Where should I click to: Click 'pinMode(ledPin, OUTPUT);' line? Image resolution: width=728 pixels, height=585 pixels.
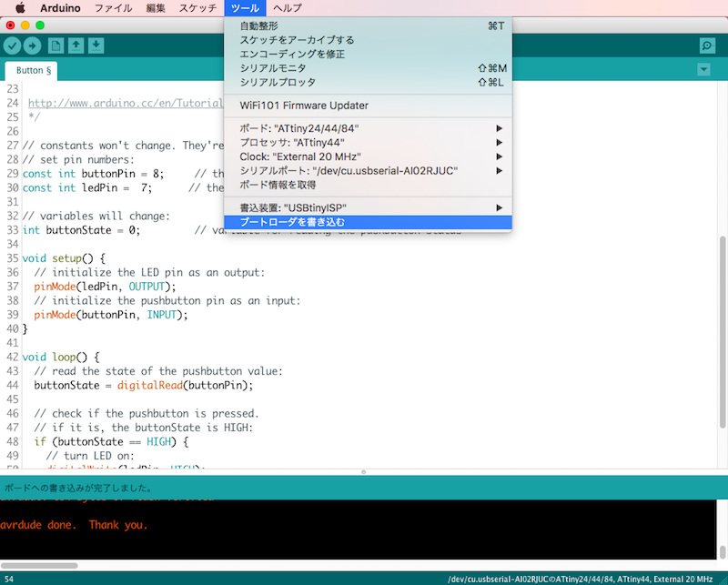(105, 287)
